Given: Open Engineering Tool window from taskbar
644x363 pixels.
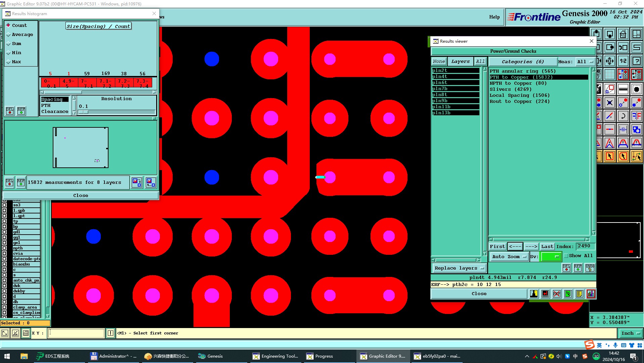Looking at the screenshot, I should pyautogui.click(x=275, y=356).
